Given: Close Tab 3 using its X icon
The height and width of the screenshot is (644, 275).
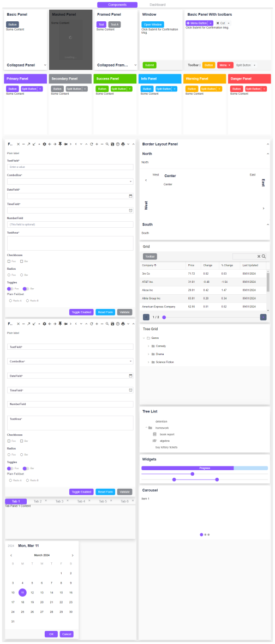Looking at the screenshot, I should click(x=68, y=500).
